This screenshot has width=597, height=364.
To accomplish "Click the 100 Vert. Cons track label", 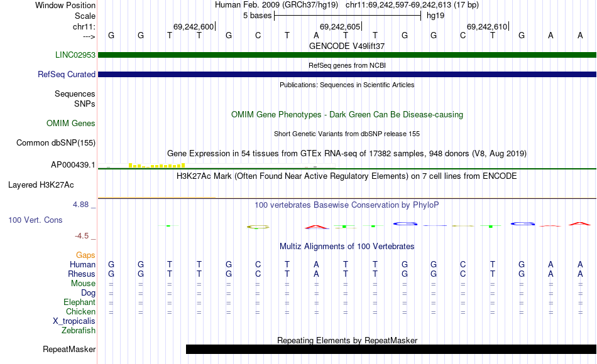I will [x=35, y=220].
